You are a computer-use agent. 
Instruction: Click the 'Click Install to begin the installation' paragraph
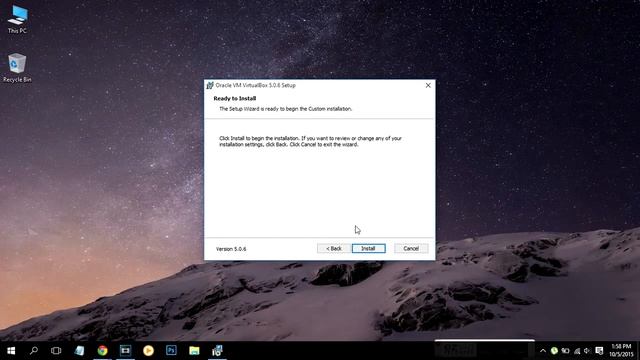coord(310,141)
